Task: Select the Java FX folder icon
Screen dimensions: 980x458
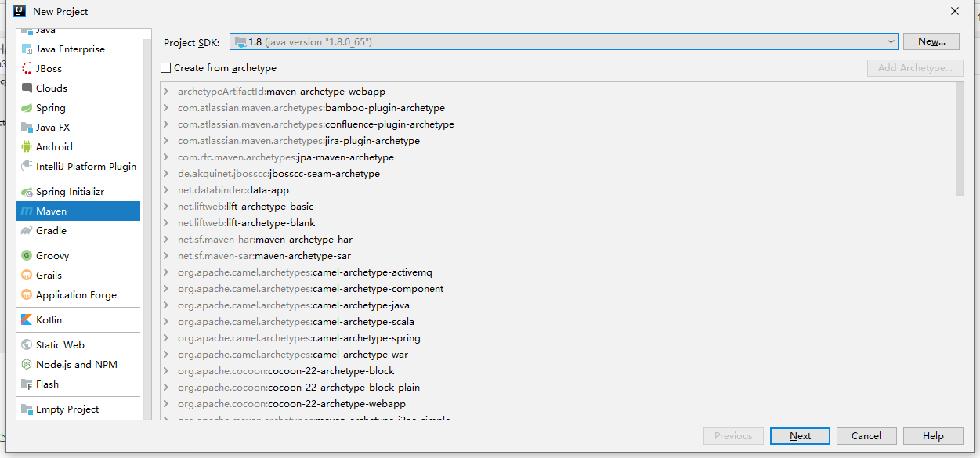Action: 27,127
